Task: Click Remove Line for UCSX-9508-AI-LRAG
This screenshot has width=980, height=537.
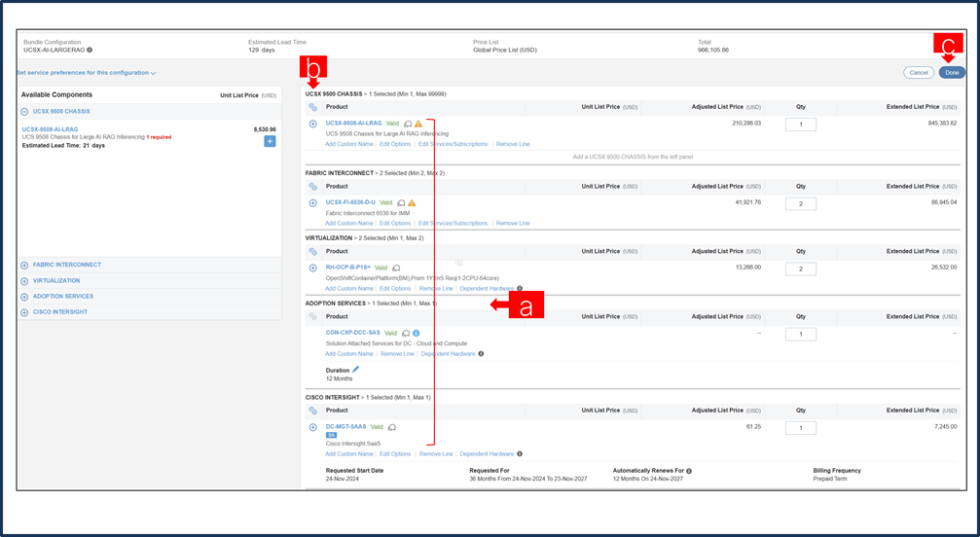Action: 513,144
